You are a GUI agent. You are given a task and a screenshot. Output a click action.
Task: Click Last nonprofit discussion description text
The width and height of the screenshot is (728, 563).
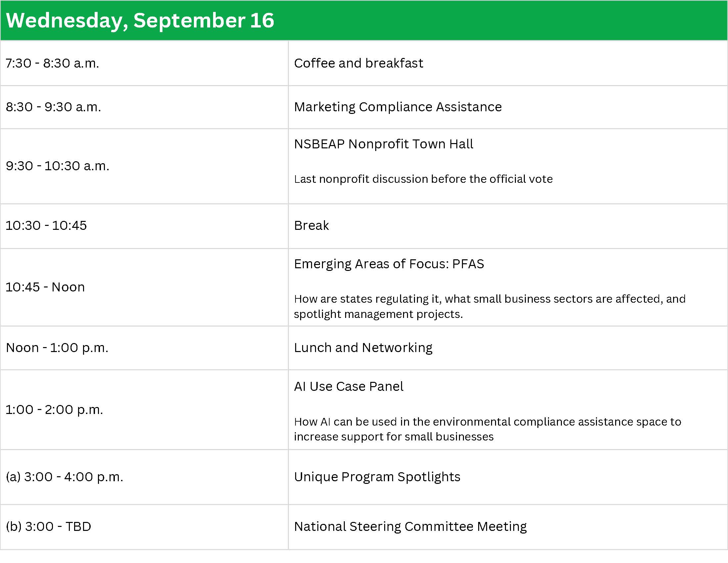(x=423, y=179)
